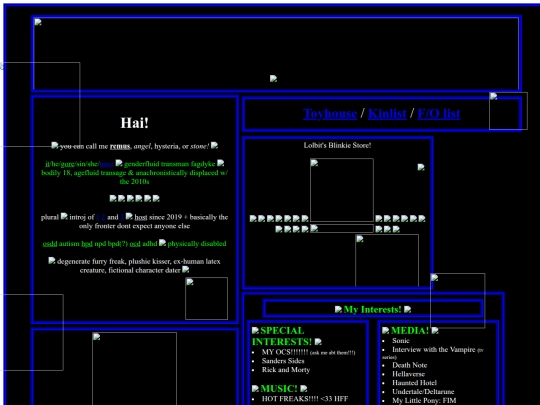Viewport: 540px width, 405px height.
Task: Click large square image placeholder under Blinkie Store title
Action: 342,190
